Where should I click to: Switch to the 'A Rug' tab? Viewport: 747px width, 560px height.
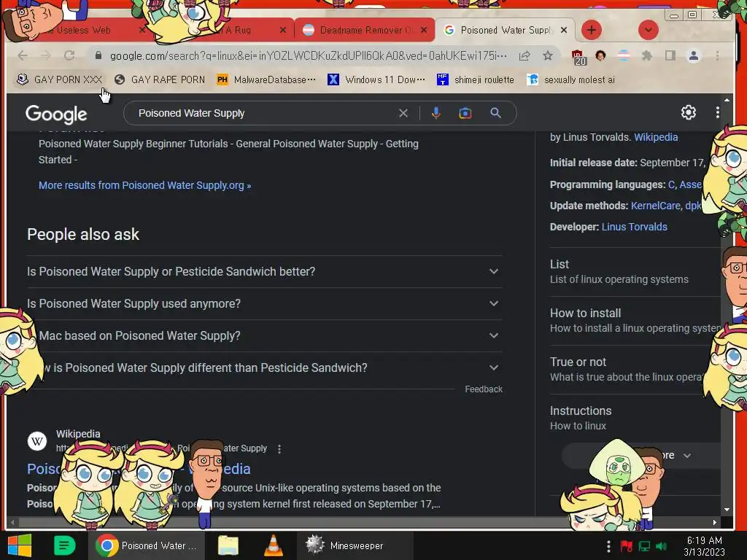point(239,30)
